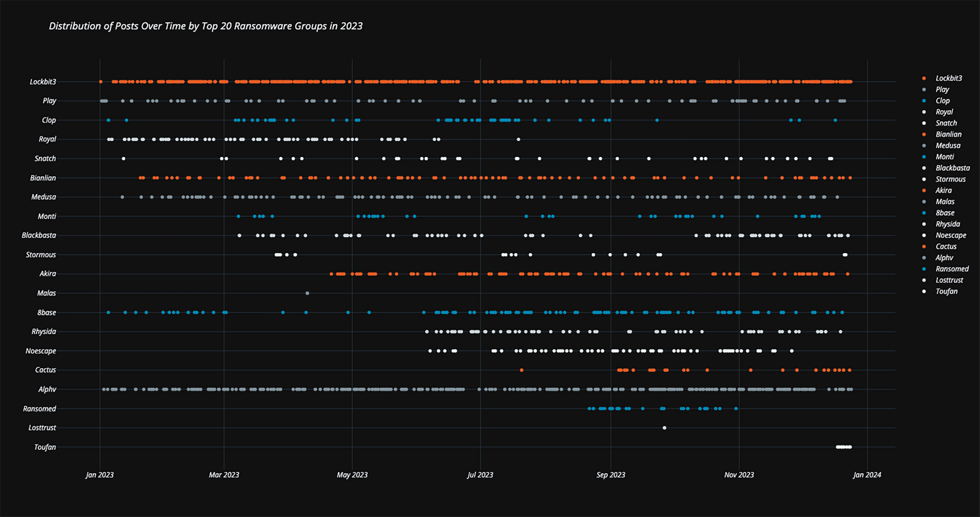Viewport: 980px width, 517px height.
Task: Click the orange Bianlian legend marker dot
Action: coord(924,134)
